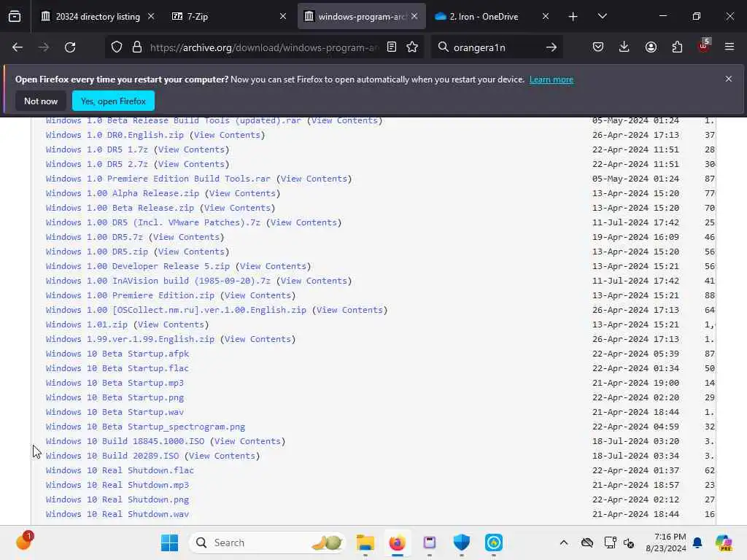Open Windows 10 Beta Startup.flac
Viewport: 747px width, 560px height.
coord(117,368)
